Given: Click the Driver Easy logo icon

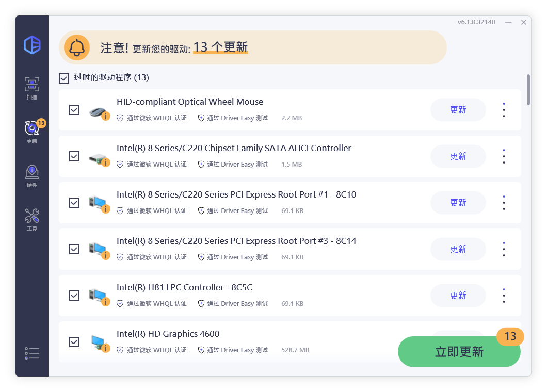Looking at the screenshot, I should [x=32, y=45].
